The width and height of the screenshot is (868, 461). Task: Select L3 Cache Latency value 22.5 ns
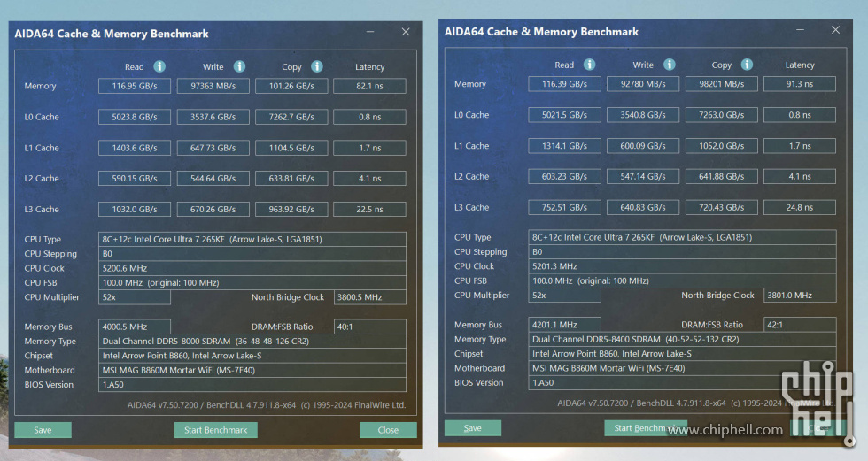point(370,210)
